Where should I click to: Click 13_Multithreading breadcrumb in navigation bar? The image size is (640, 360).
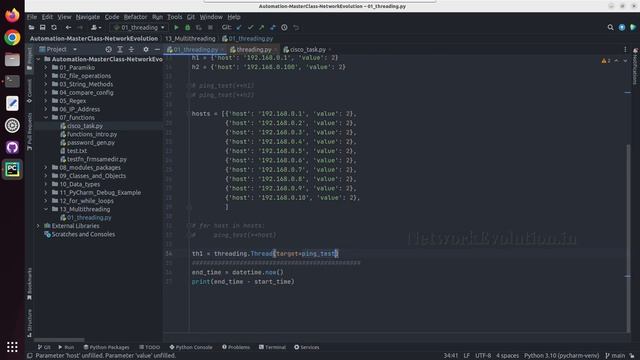click(190, 38)
